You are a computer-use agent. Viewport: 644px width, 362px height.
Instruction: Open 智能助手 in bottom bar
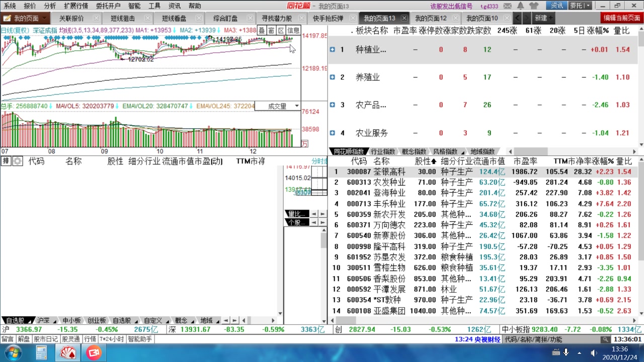140,339
